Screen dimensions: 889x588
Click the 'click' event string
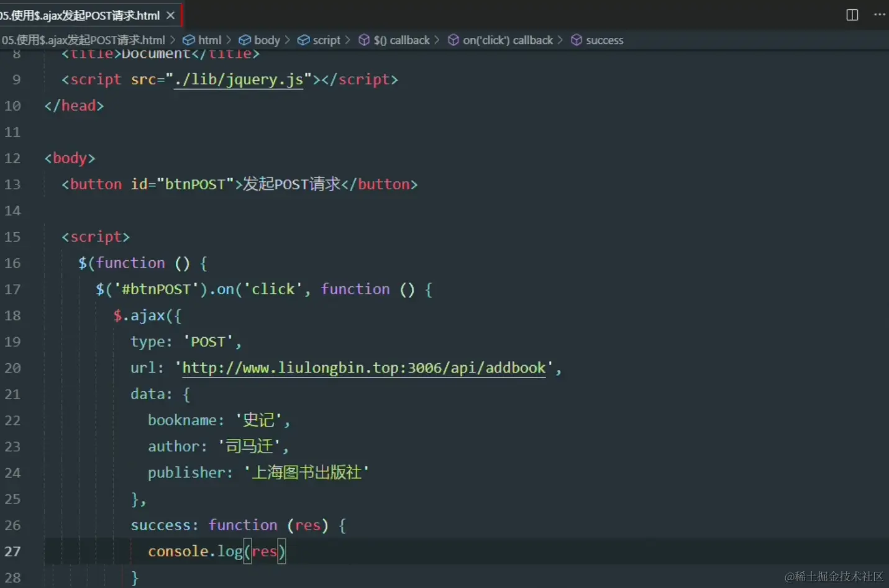click(272, 289)
